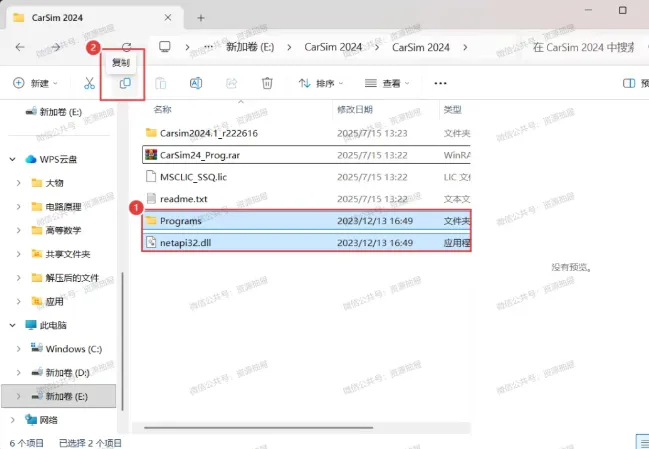Click the text file icon of readme.txt
Viewport: 649px width, 449px height.
(151, 199)
